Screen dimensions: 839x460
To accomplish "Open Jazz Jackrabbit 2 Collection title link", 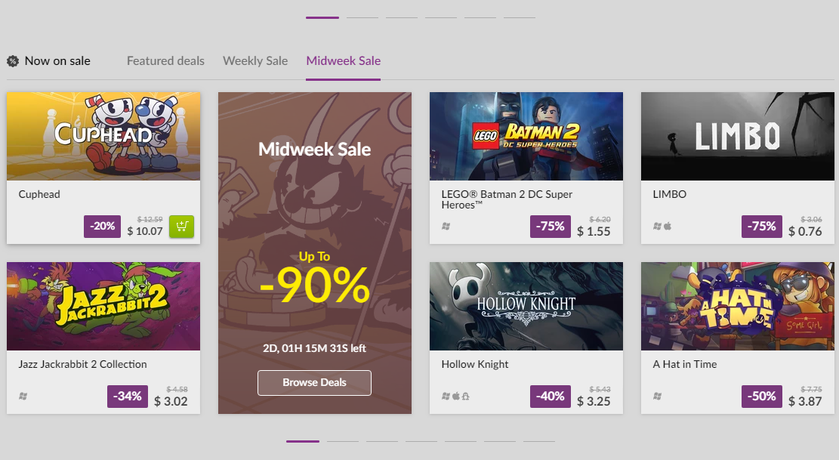I will click(82, 364).
